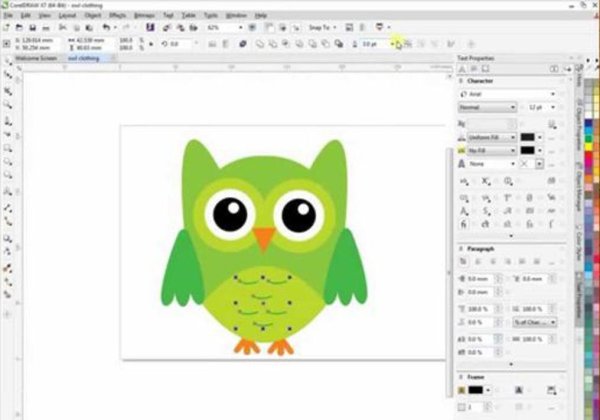Toggle the lock ratio button
Viewport: 600px width, 420px height.
(x=151, y=44)
